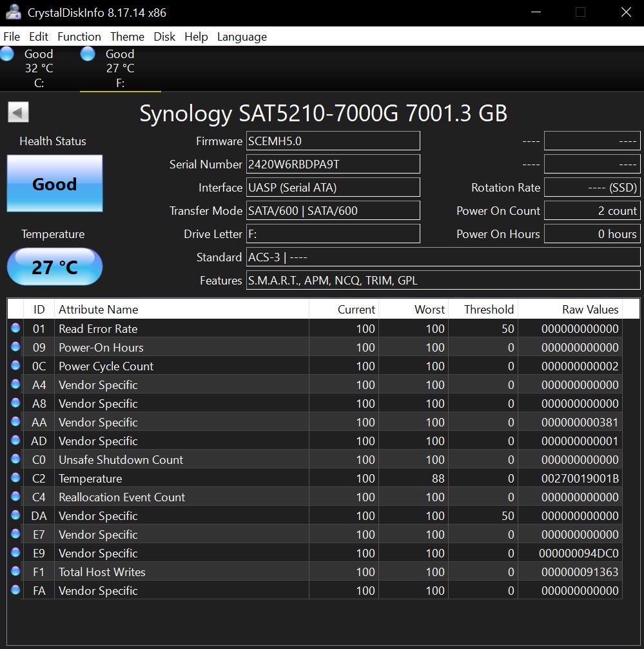Open the Disk menu
The height and width of the screenshot is (649, 644).
[164, 36]
